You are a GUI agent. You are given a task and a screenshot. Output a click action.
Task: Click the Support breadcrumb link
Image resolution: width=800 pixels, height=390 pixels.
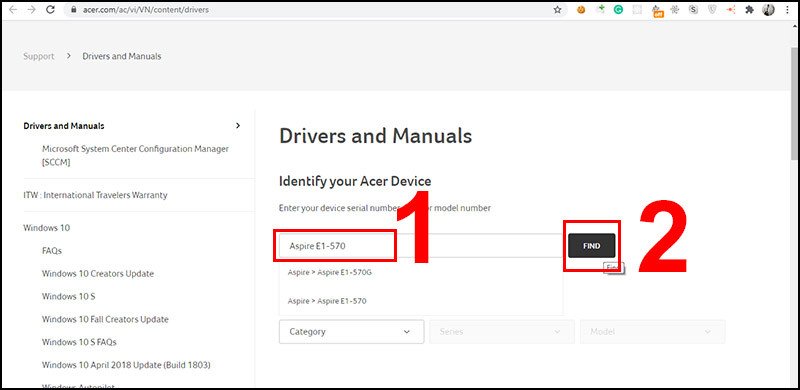click(39, 56)
